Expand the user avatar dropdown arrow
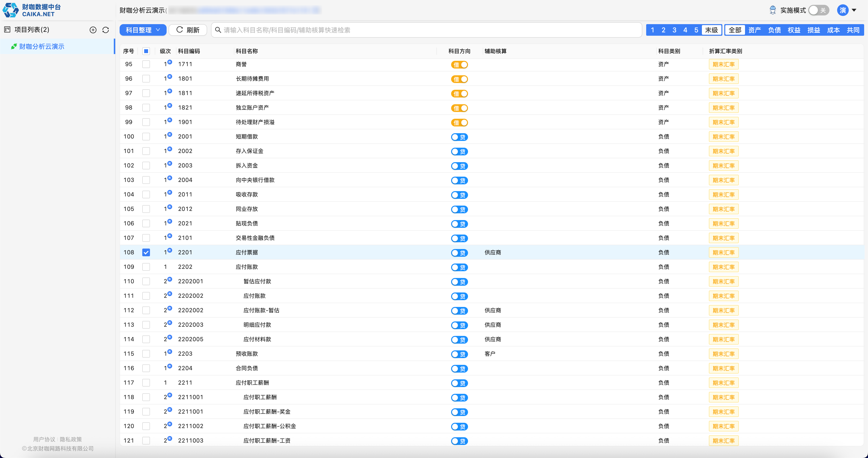The width and height of the screenshot is (868, 458). click(854, 10)
